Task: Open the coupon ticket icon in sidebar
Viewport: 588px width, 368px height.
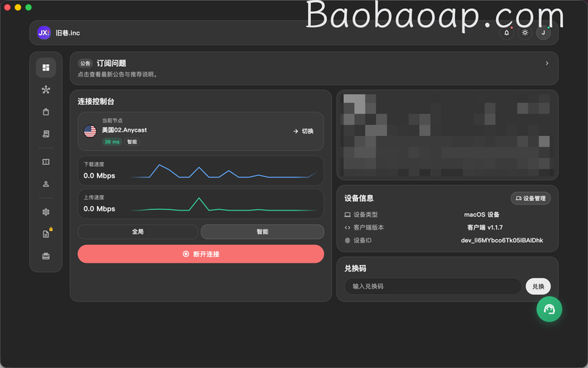Action: click(x=46, y=162)
